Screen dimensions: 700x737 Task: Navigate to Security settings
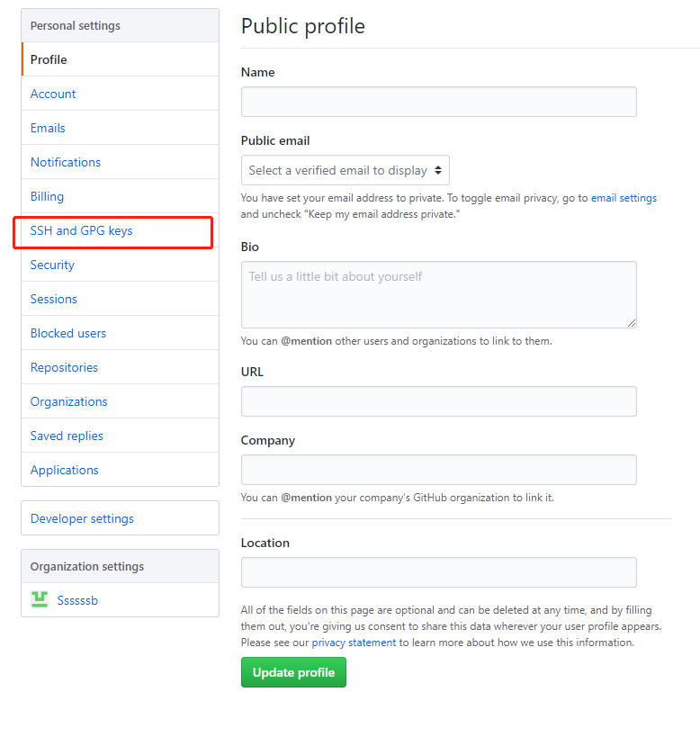[x=52, y=265]
